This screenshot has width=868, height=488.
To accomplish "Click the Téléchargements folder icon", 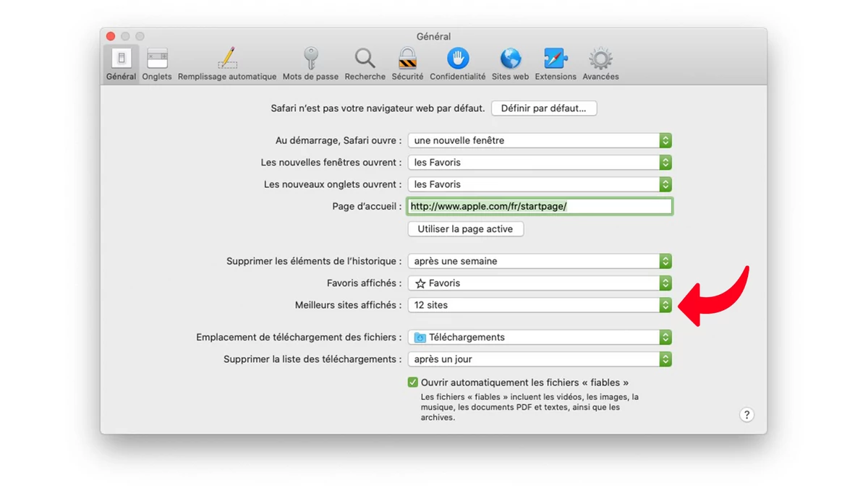I will pyautogui.click(x=420, y=338).
